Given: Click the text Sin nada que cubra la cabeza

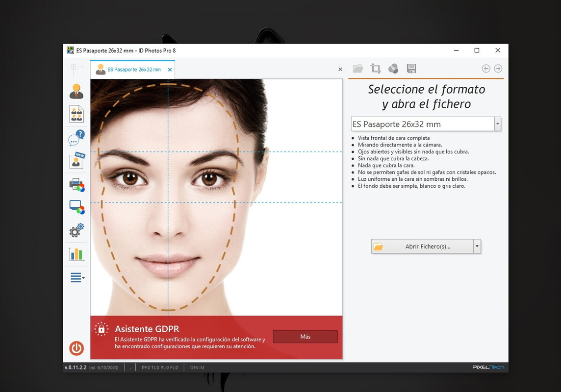Looking at the screenshot, I should pos(393,158).
